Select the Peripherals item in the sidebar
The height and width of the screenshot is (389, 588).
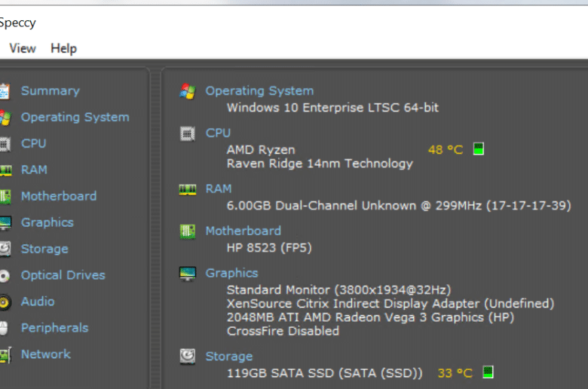[55, 328]
